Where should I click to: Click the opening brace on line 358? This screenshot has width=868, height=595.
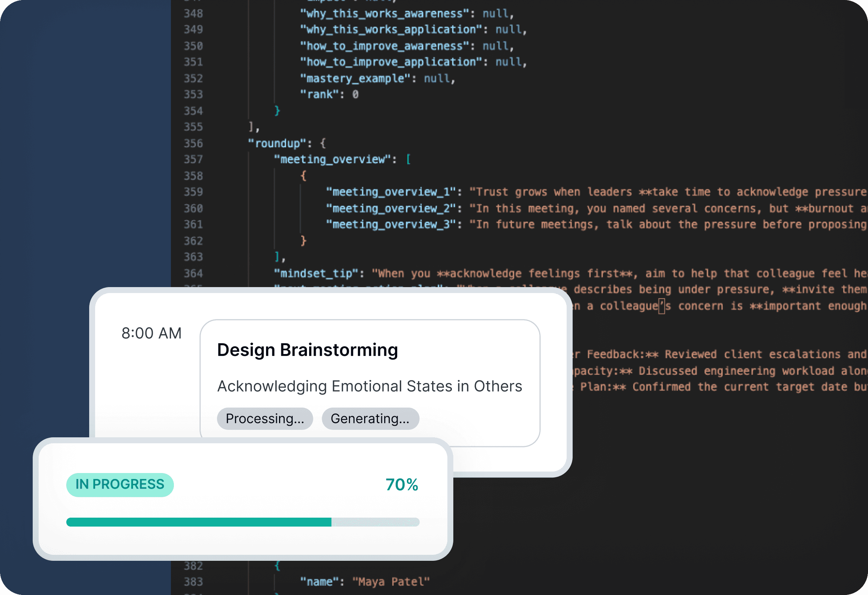pyautogui.click(x=303, y=176)
